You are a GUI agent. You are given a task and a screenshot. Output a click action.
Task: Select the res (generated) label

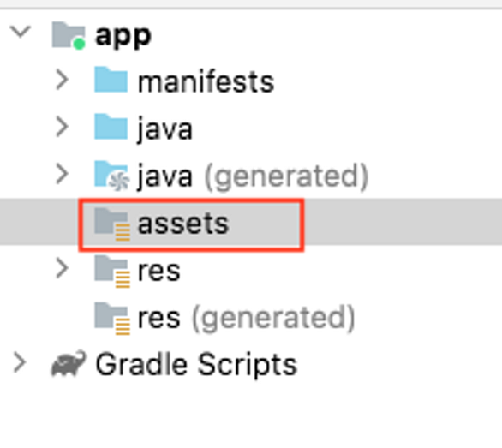(x=246, y=319)
